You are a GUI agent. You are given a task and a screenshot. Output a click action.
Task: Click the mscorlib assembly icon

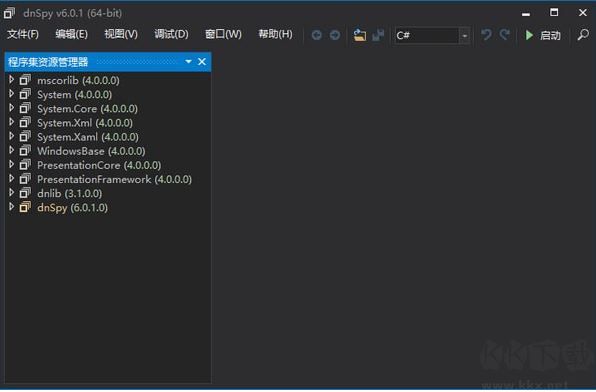25,80
